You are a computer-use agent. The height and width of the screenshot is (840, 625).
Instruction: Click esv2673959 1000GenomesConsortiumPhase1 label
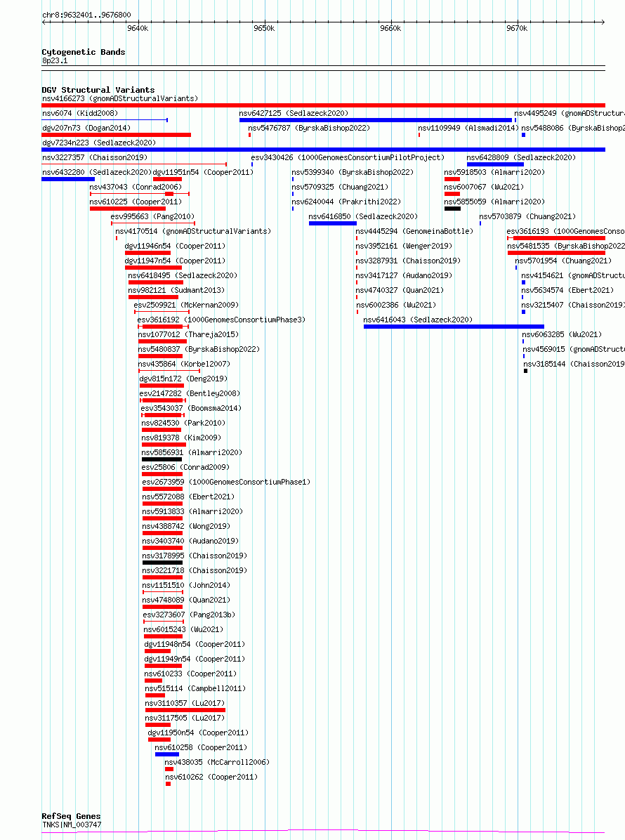coord(227,482)
